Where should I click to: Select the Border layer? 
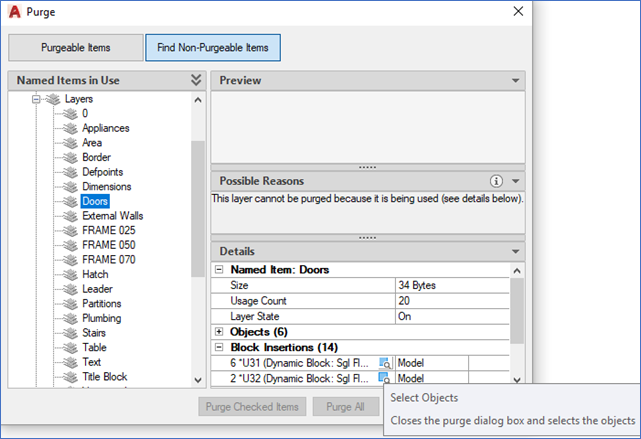[x=96, y=157]
